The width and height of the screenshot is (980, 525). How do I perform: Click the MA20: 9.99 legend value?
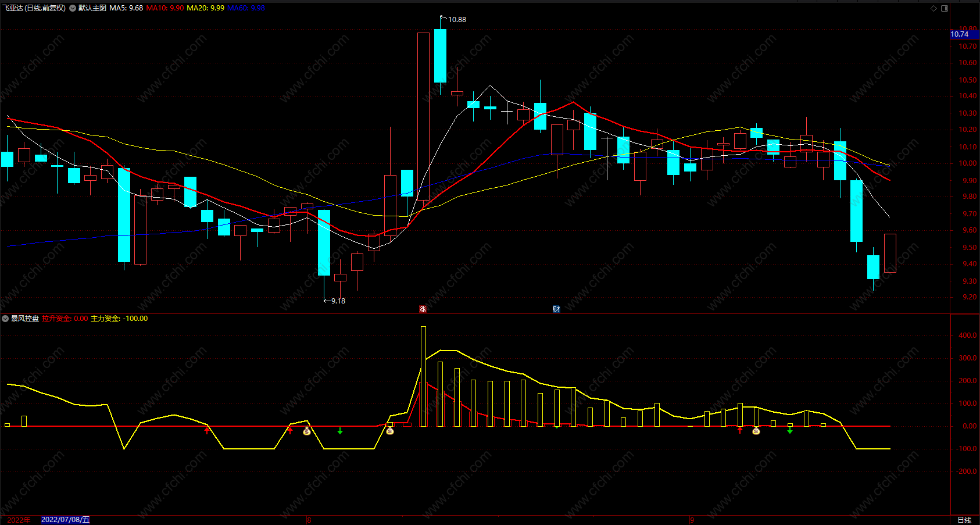(206, 8)
